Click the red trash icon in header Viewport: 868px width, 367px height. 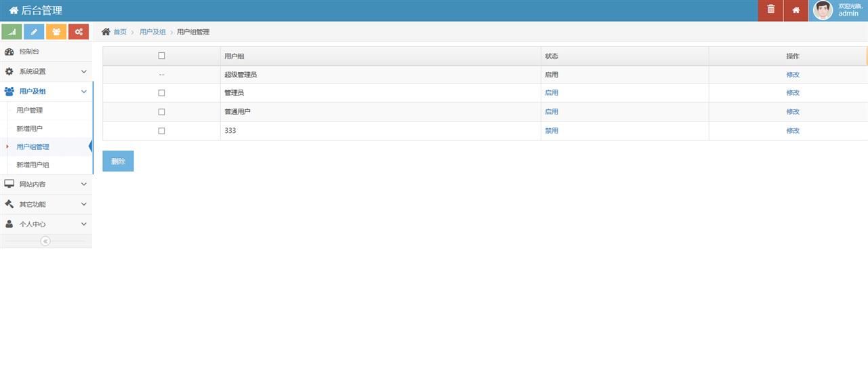tap(770, 10)
